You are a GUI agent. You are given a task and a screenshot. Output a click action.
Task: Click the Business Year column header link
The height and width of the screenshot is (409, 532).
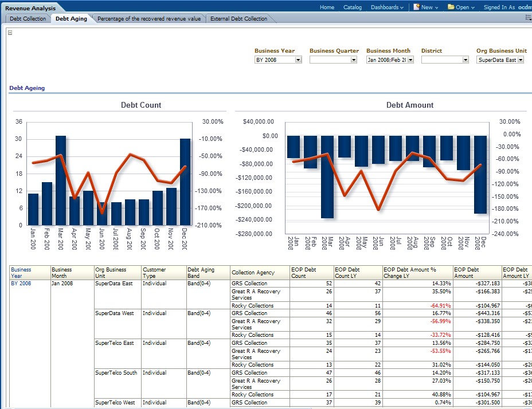tap(21, 273)
